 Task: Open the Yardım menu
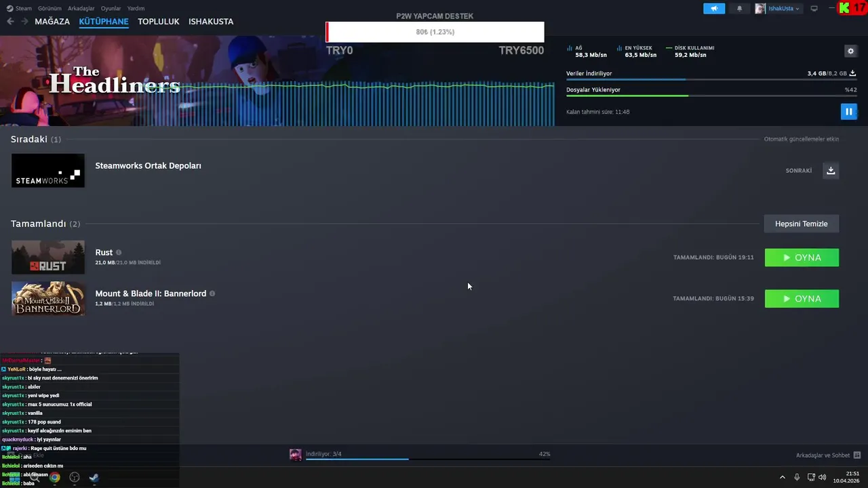click(136, 8)
